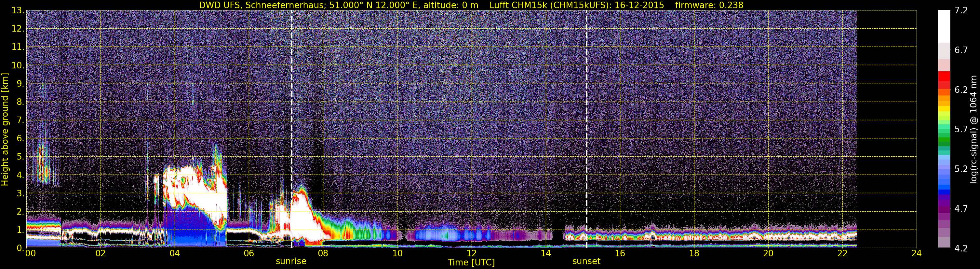The image size is (980, 269).
Task: Click the 'firmware: 0.238' text in the title
Action: tap(709, 5)
